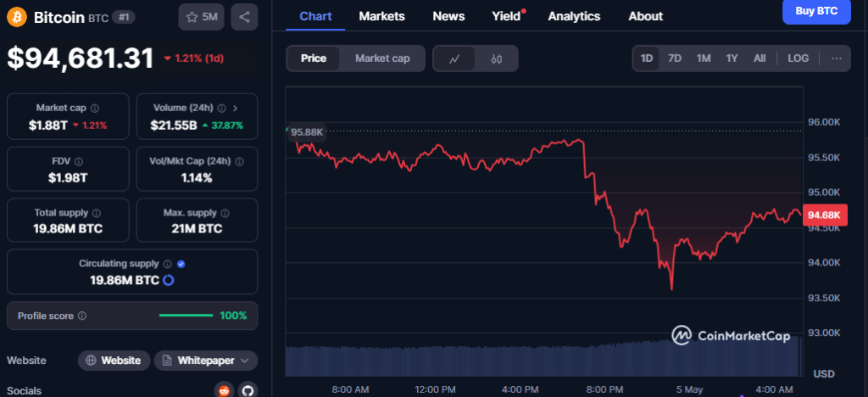Click the $1.88T market cap value
The height and width of the screenshot is (397, 868).
[x=48, y=126]
